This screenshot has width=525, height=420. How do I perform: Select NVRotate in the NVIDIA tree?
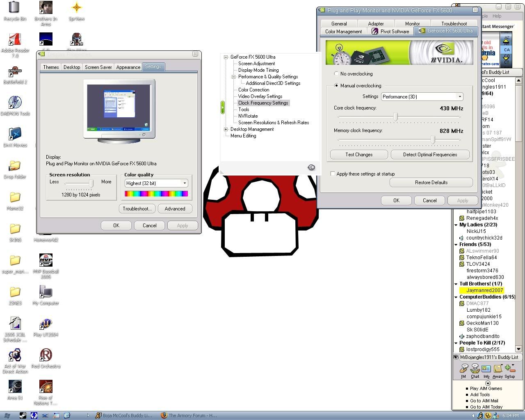point(248,116)
